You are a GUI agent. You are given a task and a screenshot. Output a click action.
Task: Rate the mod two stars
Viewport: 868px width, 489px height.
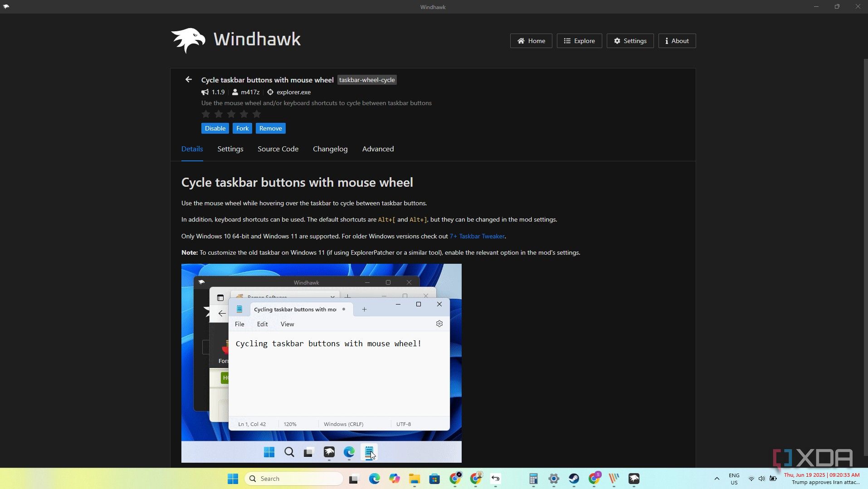coord(219,114)
